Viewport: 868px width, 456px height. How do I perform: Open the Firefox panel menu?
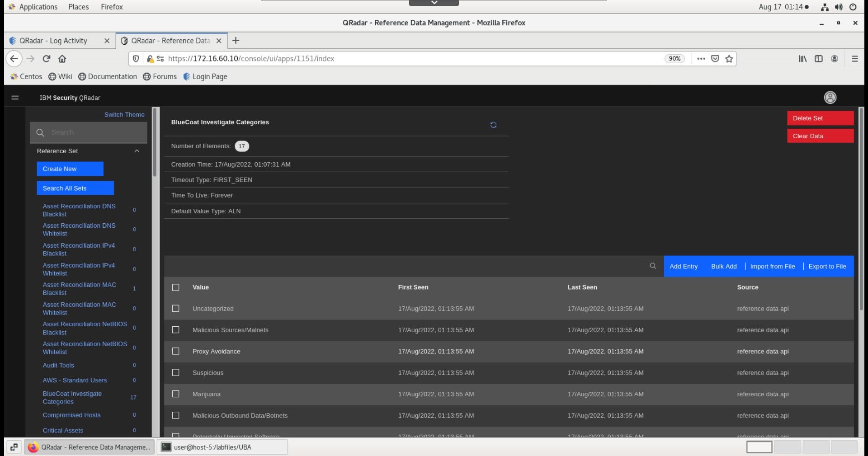point(112,7)
